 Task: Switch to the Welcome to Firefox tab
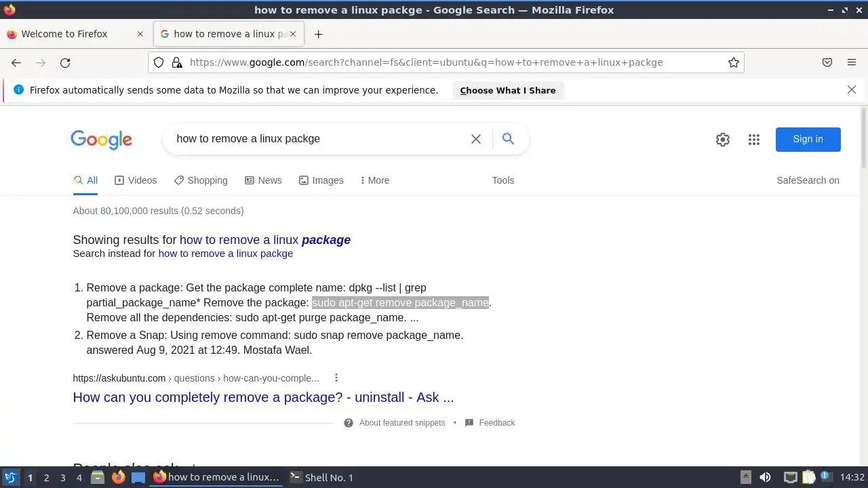[76, 34]
